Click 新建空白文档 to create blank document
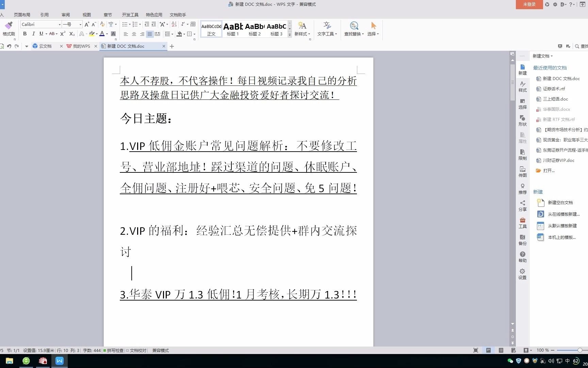 pos(560,202)
